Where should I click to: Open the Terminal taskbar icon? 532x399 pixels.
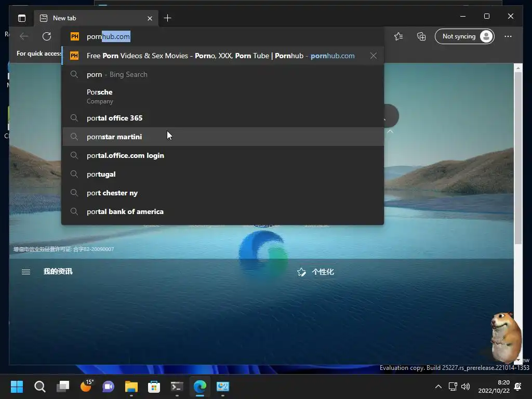tap(177, 387)
